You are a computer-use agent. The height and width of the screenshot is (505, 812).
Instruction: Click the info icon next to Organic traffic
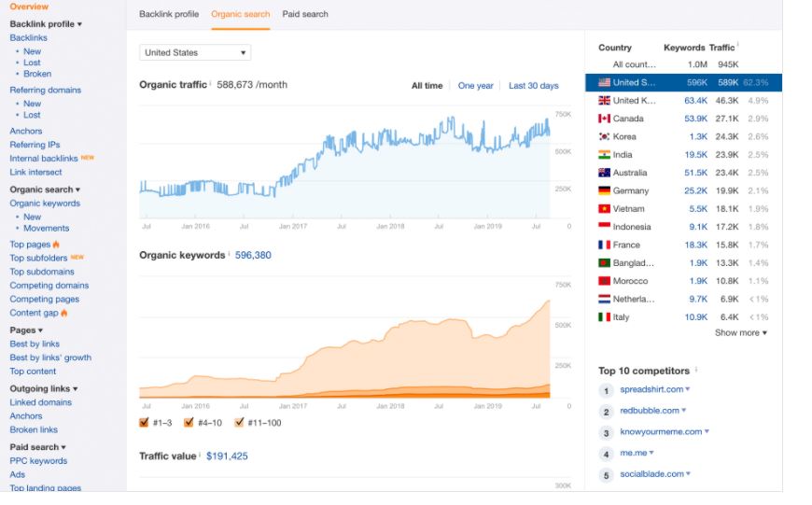click(x=210, y=83)
